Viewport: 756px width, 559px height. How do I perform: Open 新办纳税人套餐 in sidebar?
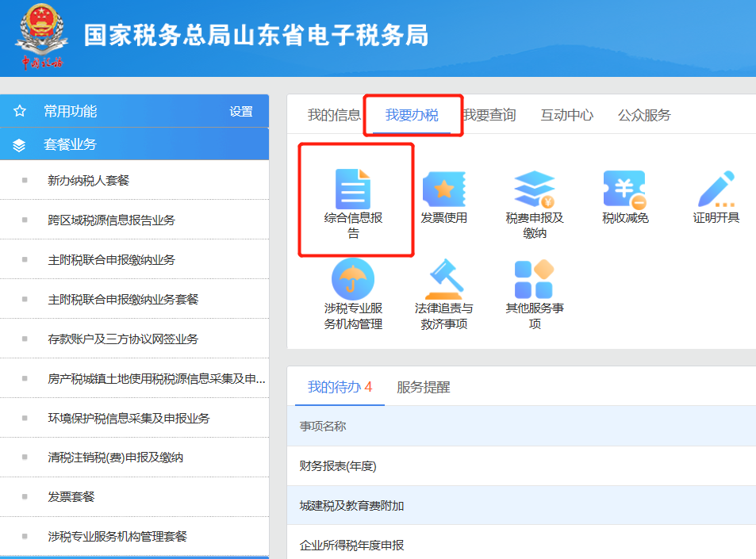pyautogui.click(x=135, y=180)
